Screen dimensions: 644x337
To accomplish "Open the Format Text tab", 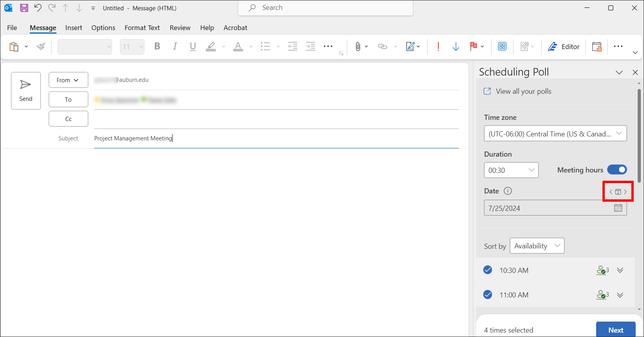I will click(x=142, y=28).
